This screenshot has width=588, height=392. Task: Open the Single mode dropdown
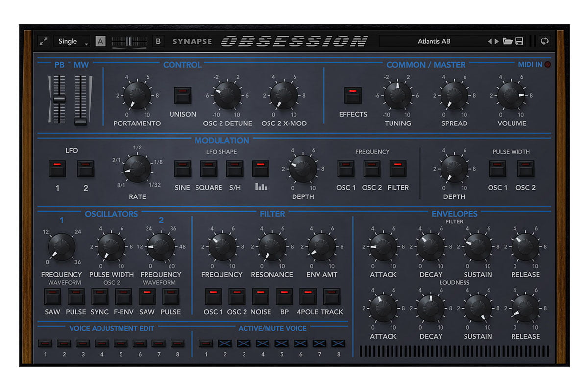(72, 41)
